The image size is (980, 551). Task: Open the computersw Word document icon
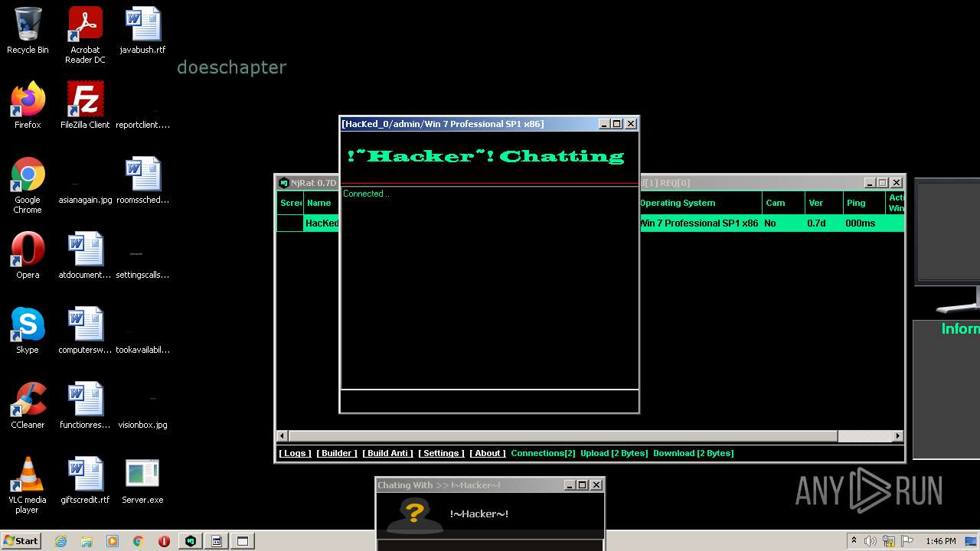(x=85, y=331)
